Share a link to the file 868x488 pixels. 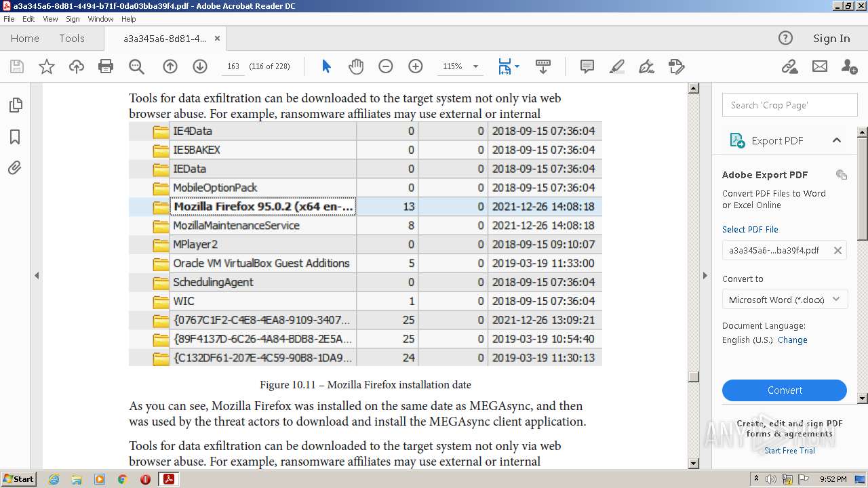coord(789,66)
